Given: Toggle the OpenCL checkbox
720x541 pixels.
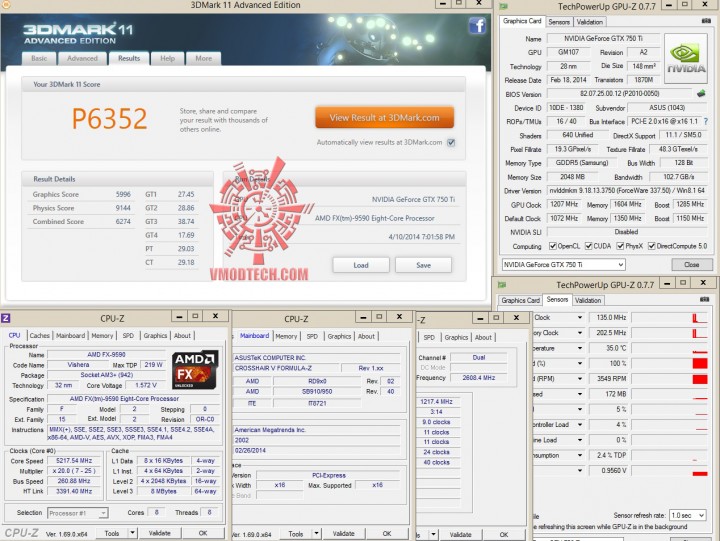Looking at the screenshot, I should point(553,246).
